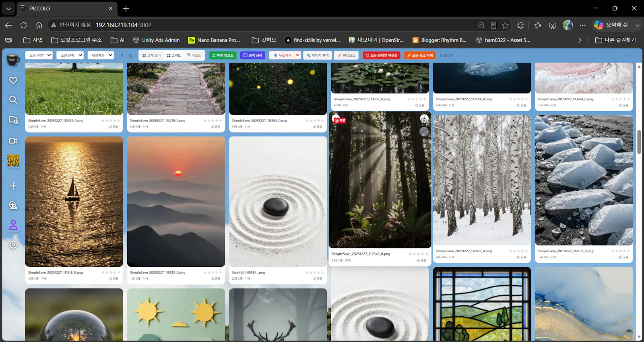Rate SimpleSave_20251227_110123_0.png with stars

213,272
